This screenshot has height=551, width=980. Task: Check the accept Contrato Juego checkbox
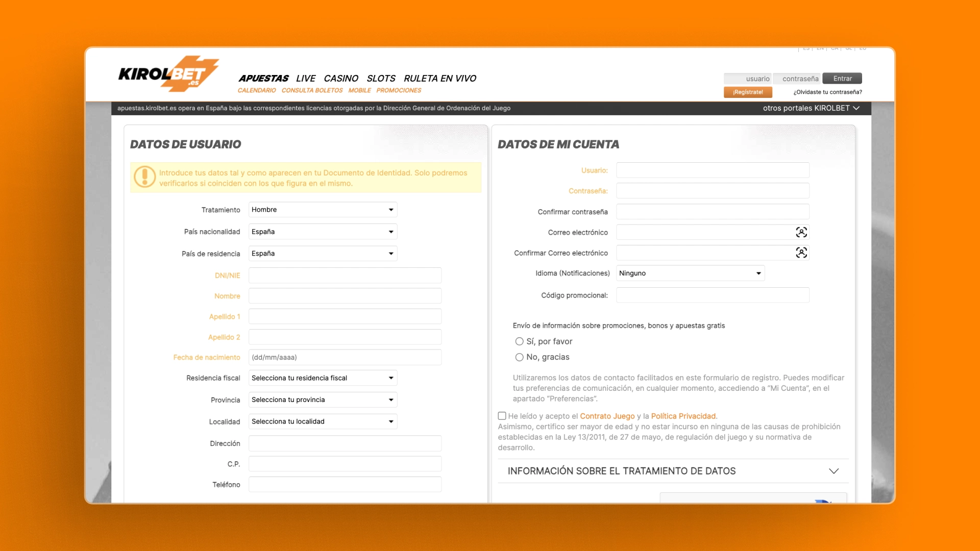pyautogui.click(x=502, y=416)
